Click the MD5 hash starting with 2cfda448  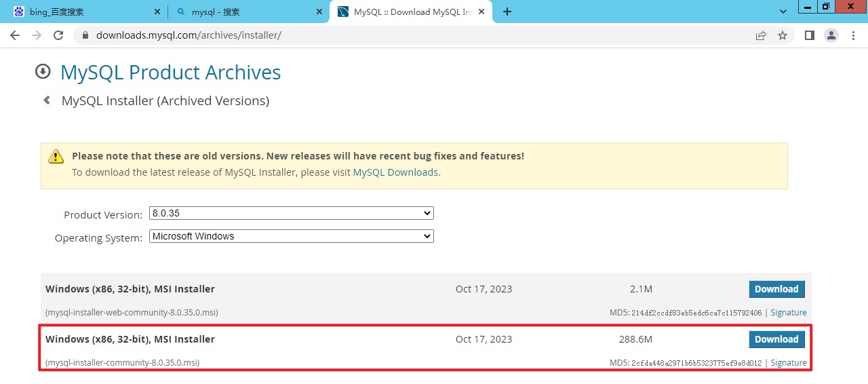click(696, 363)
